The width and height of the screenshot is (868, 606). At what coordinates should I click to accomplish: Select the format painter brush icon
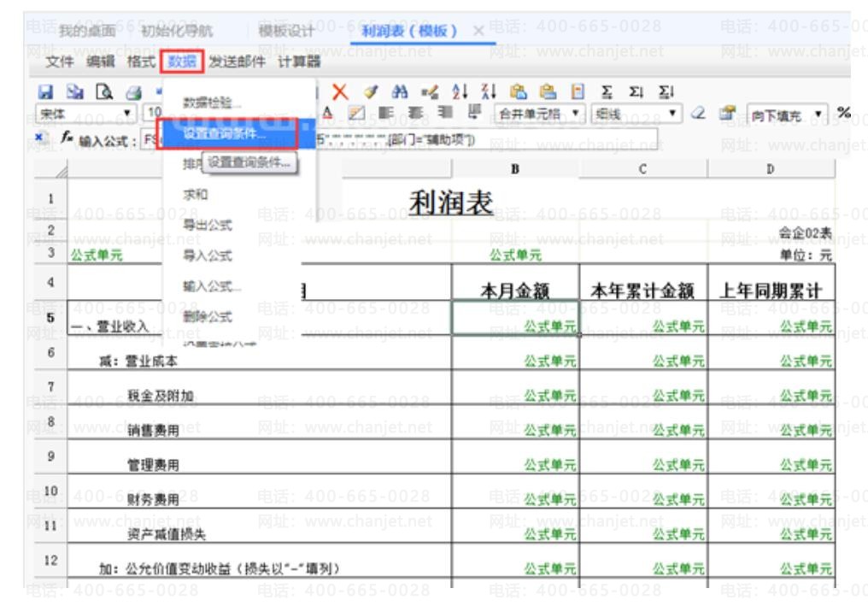[370, 92]
